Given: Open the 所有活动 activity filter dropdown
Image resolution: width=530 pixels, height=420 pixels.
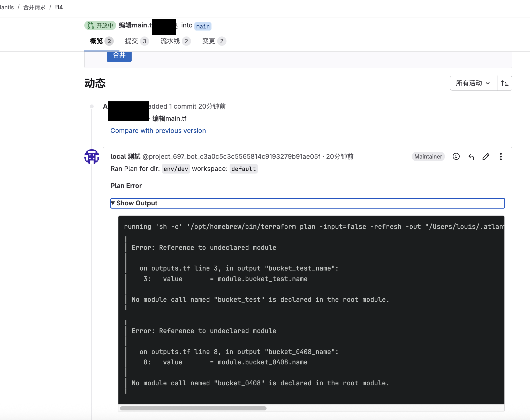Looking at the screenshot, I should (x=473, y=83).
